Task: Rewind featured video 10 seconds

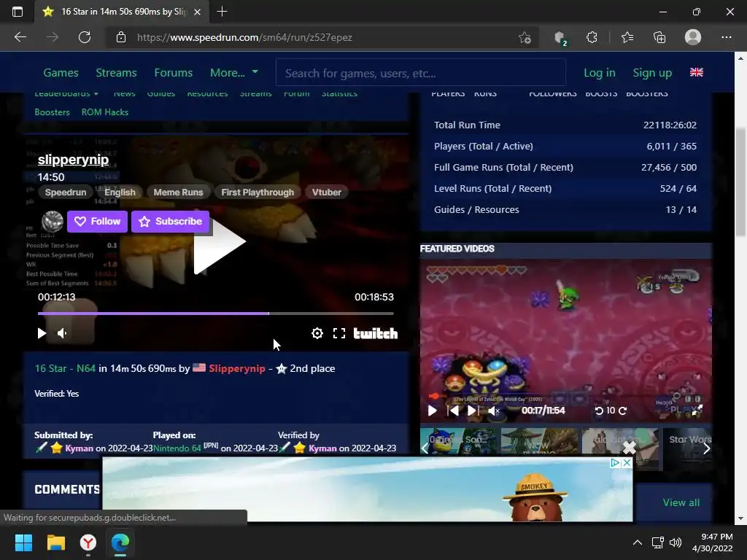Action: coord(600,411)
